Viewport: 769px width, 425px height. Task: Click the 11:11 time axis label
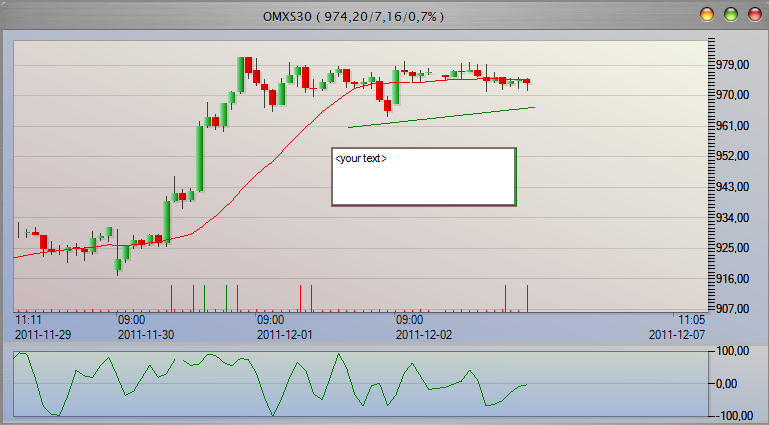tap(28, 321)
